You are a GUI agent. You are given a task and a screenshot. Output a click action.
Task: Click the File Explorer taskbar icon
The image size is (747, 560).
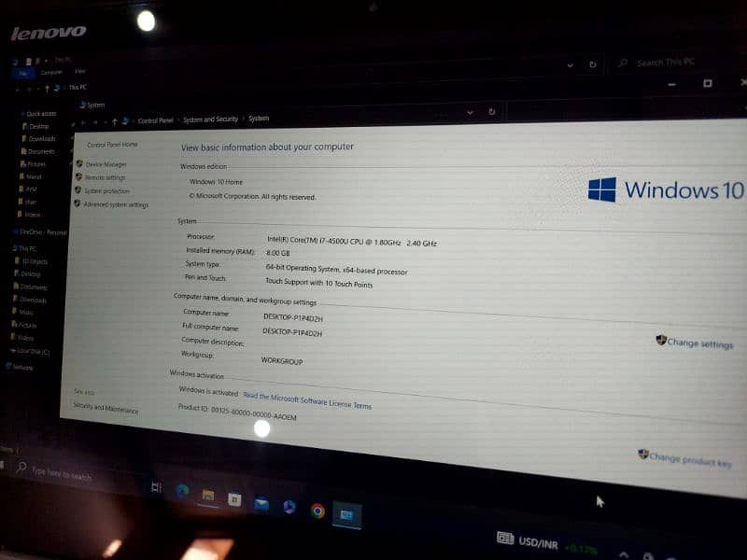tap(208, 495)
